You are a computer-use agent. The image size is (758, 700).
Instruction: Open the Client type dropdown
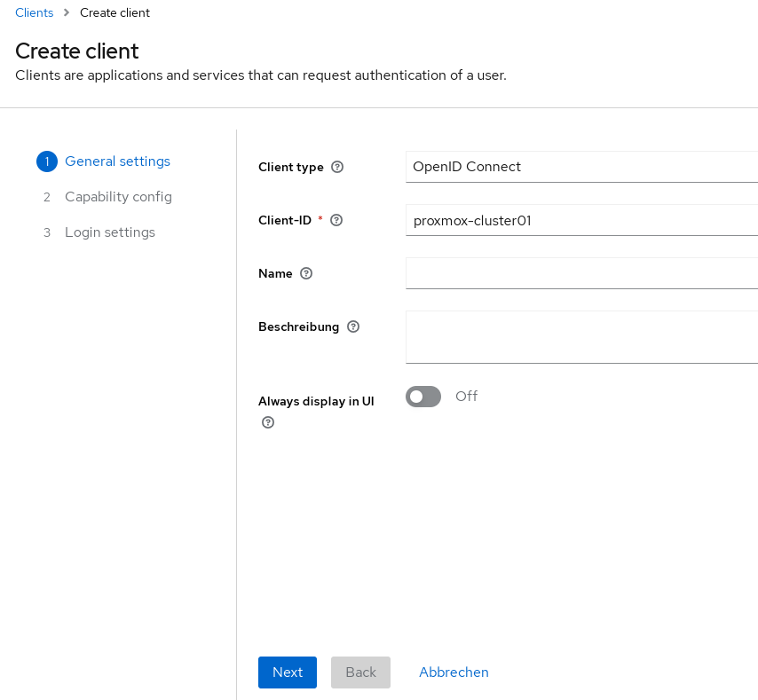(x=581, y=167)
